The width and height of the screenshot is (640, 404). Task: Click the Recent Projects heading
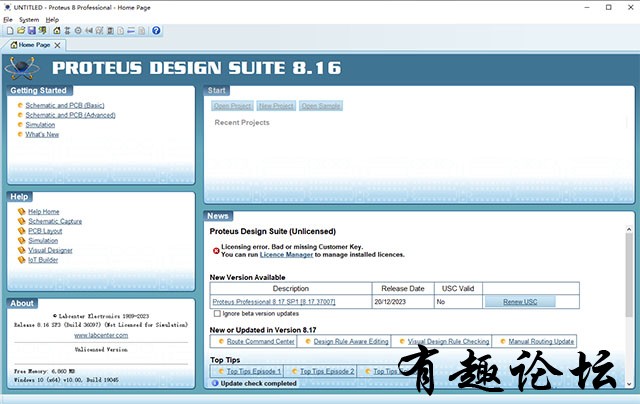242,122
